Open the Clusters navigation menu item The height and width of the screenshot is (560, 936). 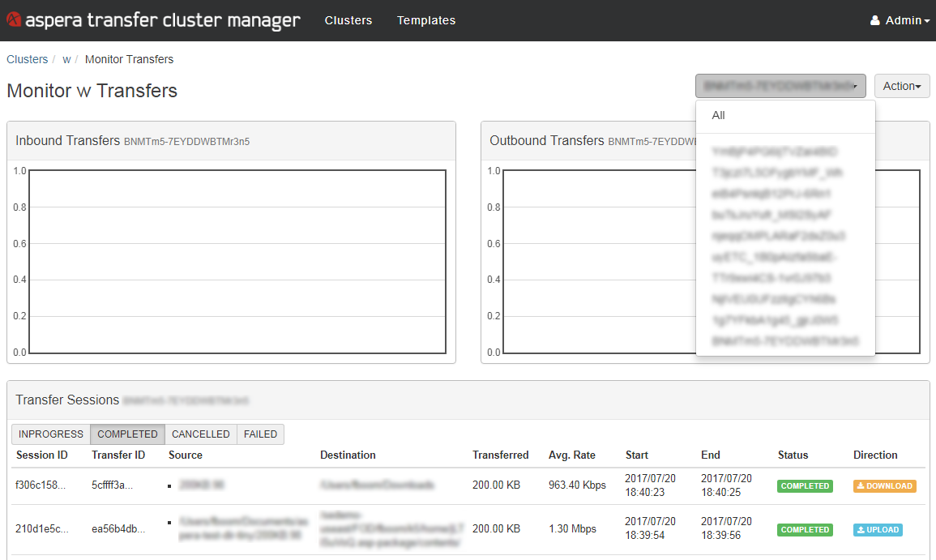click(348, 20)
